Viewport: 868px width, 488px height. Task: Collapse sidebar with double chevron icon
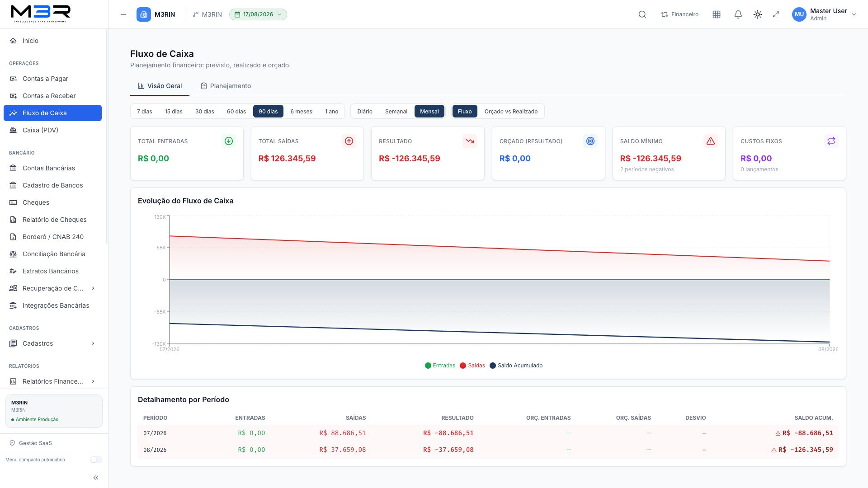pyautogui.click(x=96, y=478)
